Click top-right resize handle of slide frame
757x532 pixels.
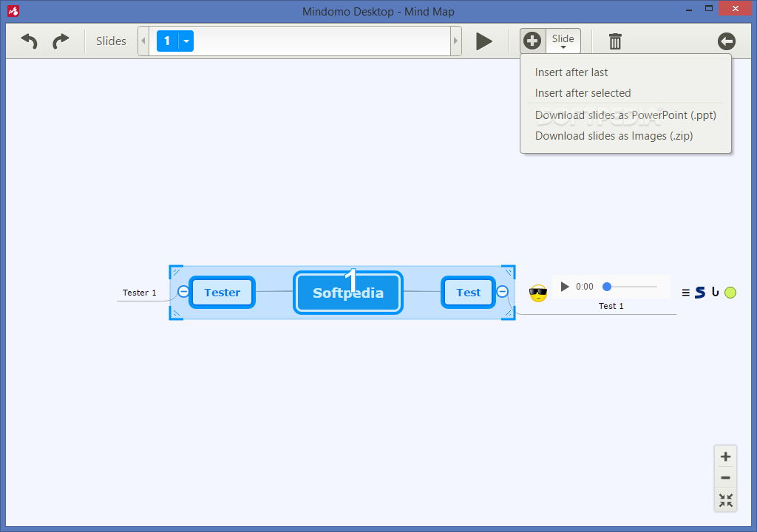point(509,272)
